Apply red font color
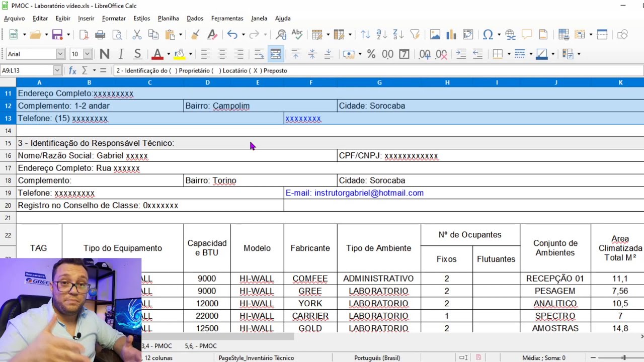 coord(157,54)
